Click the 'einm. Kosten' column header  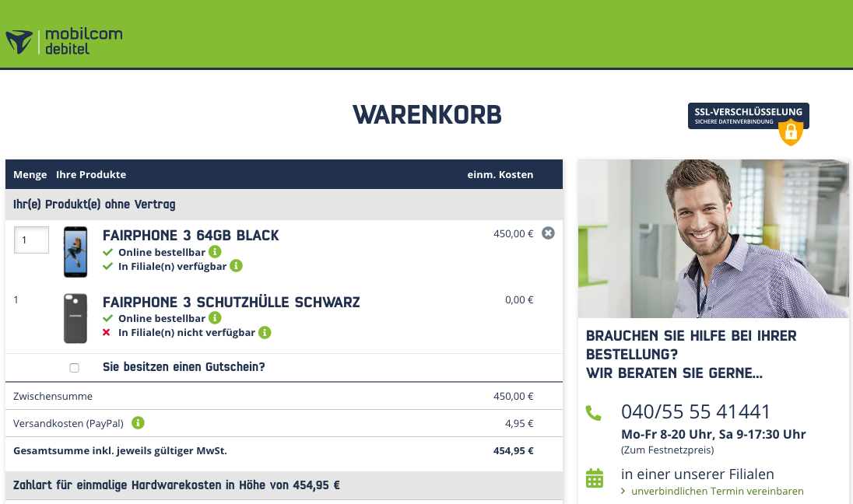click(500, 174)
